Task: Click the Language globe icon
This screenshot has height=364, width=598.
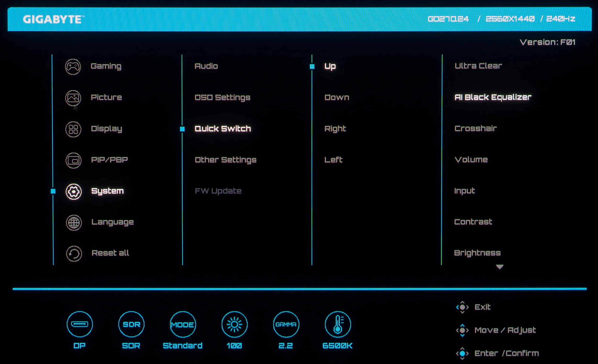Action: (x=74, y=223)
